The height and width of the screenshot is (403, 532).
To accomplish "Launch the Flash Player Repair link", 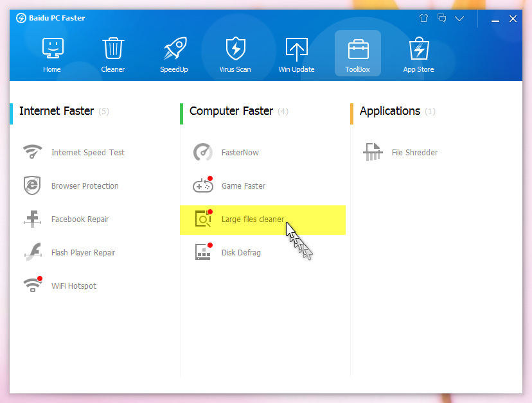I will click(83, 252).
